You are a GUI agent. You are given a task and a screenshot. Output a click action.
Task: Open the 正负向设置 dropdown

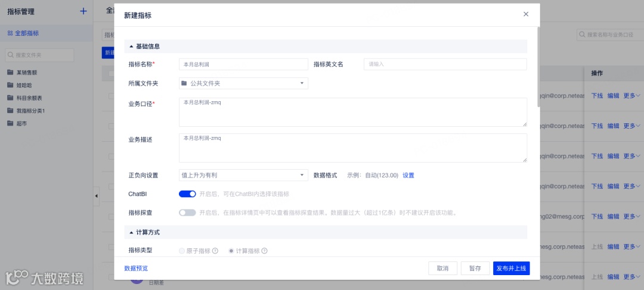tap(243, 175)
